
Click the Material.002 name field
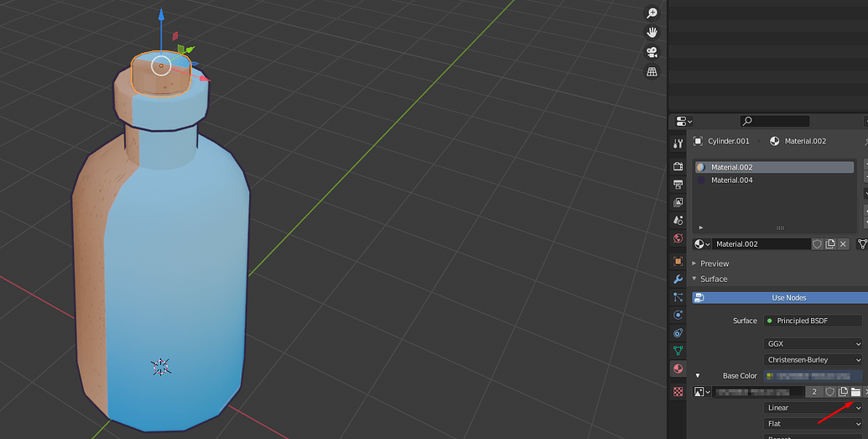pos(761,244)
